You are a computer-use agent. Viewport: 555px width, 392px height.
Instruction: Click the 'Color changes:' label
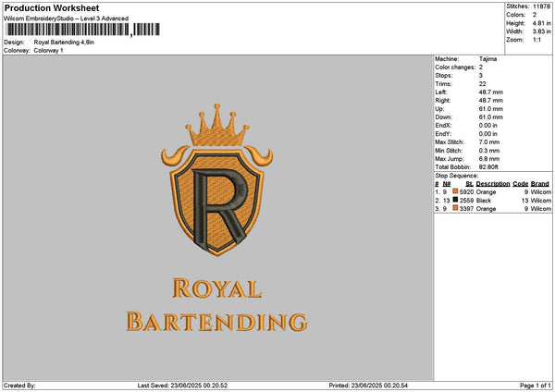point(455,67)
